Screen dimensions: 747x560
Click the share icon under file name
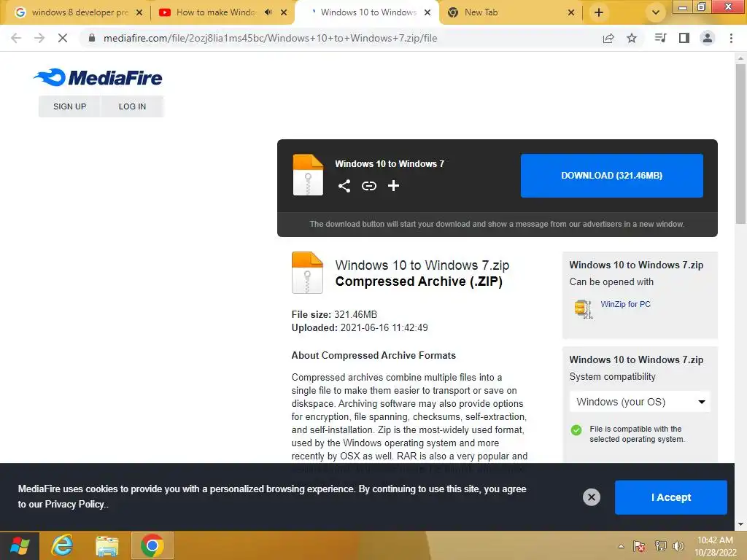pos(344,186)
